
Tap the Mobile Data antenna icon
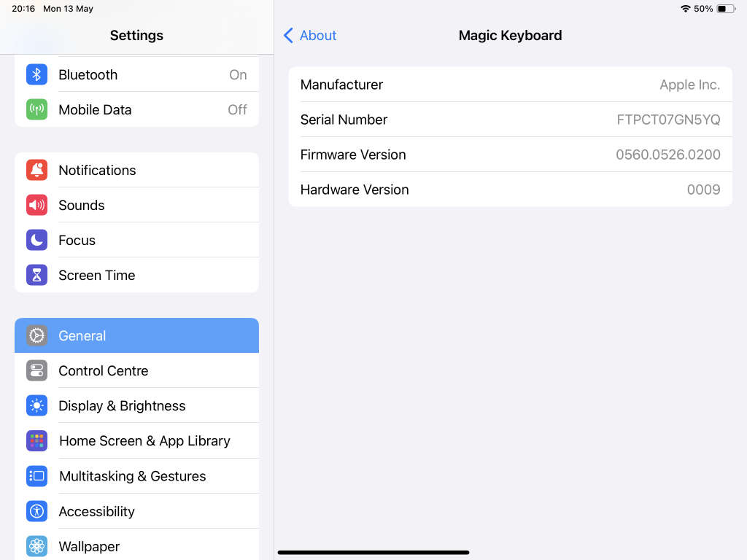[x=36, y=109]
